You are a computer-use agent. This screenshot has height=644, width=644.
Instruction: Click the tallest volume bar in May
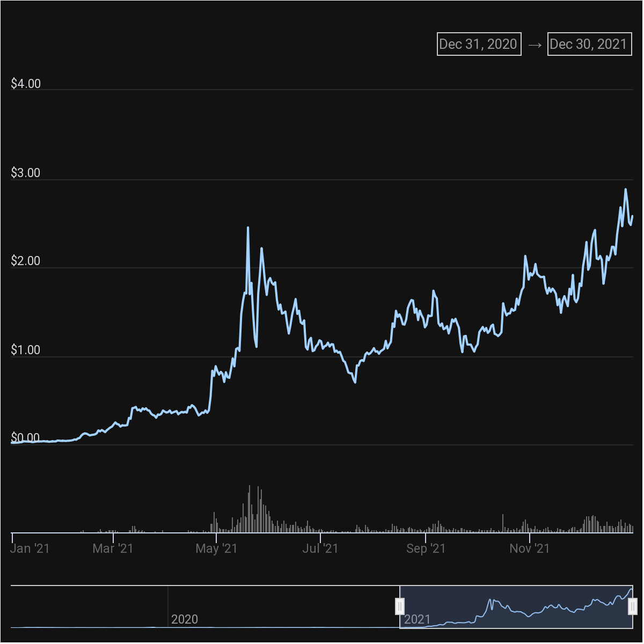click(250, 509)
